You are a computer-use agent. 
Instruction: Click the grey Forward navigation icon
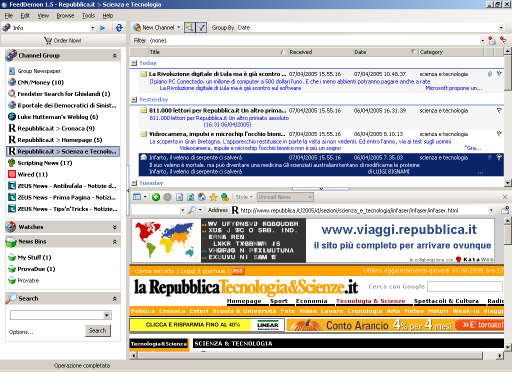pos(167,197)
